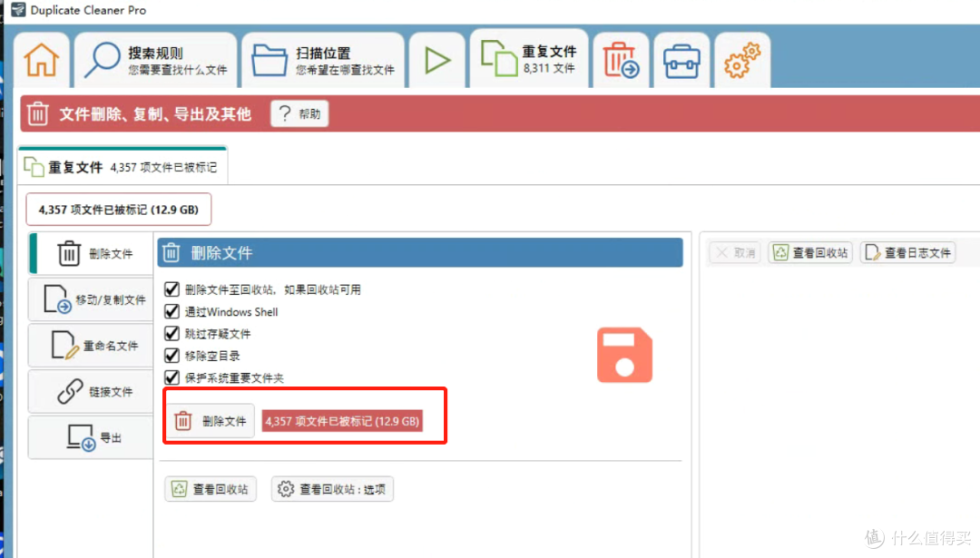Click the duplicate pages icon on 重复文件 tab
Image resolution: width=980 pixels, height=558 pixels.
(x=499, y=58)
